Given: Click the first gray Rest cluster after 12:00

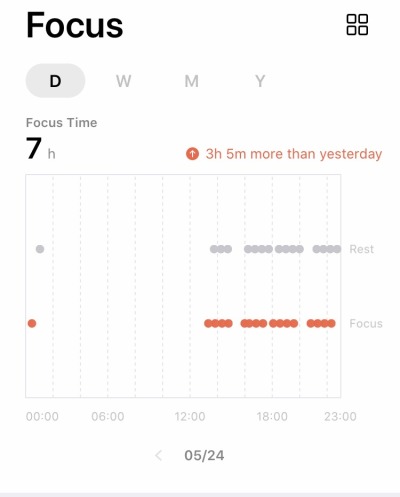Looking at the screenshot, I should coord(221,249).
